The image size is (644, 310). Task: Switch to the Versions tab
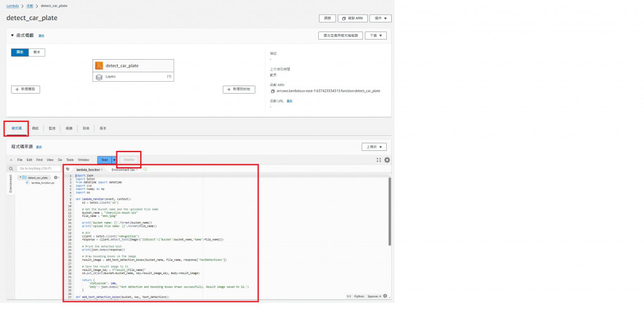point(103,128)
